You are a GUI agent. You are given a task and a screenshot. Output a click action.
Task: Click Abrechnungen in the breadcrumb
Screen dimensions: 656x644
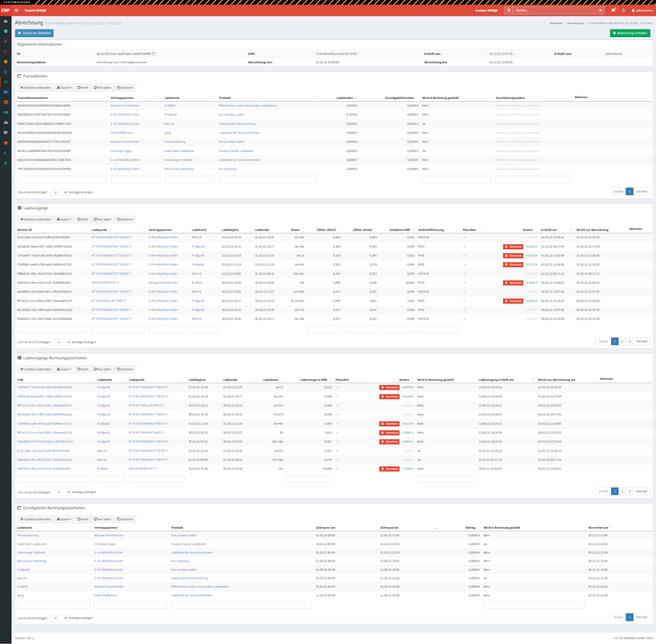[x=576, y=24]
